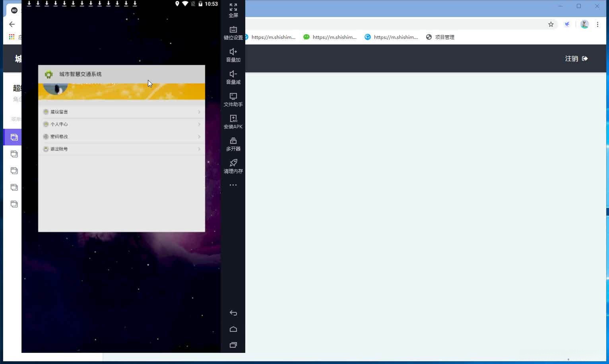The width and height of the screenshot is (609, 364).
Task: Open the browser three-dot menu
Action: click(597, 24)
